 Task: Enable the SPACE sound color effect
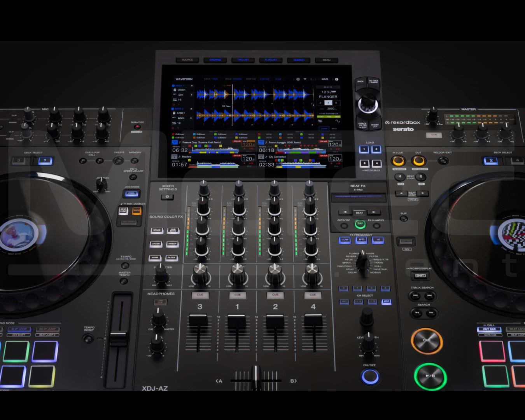point(157,230)
